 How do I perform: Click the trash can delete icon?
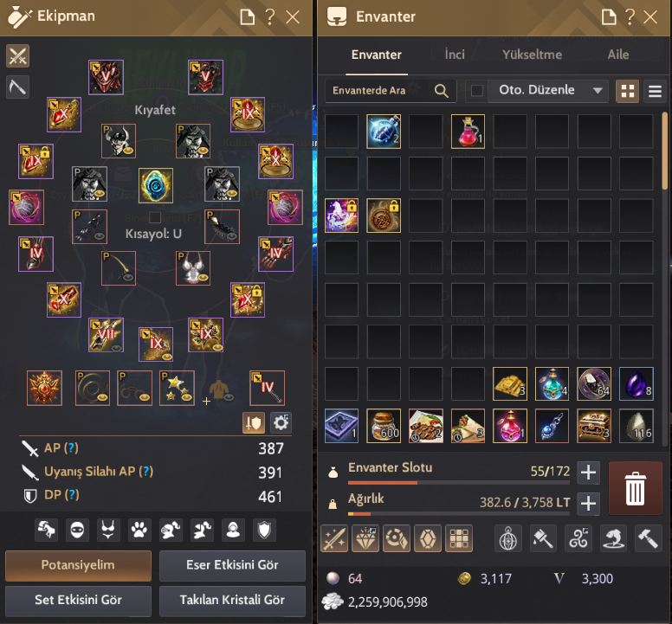click(635, 488)
